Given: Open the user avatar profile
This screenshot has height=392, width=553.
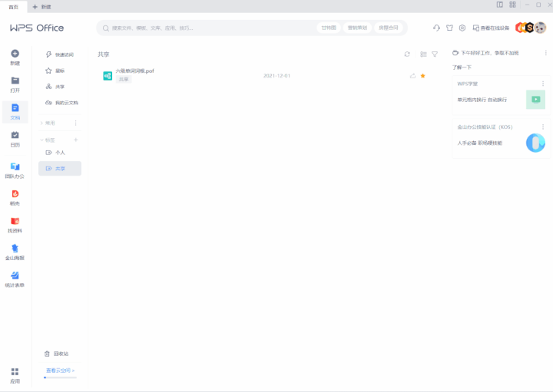Looking at the screenshot, I should (540, 28).
